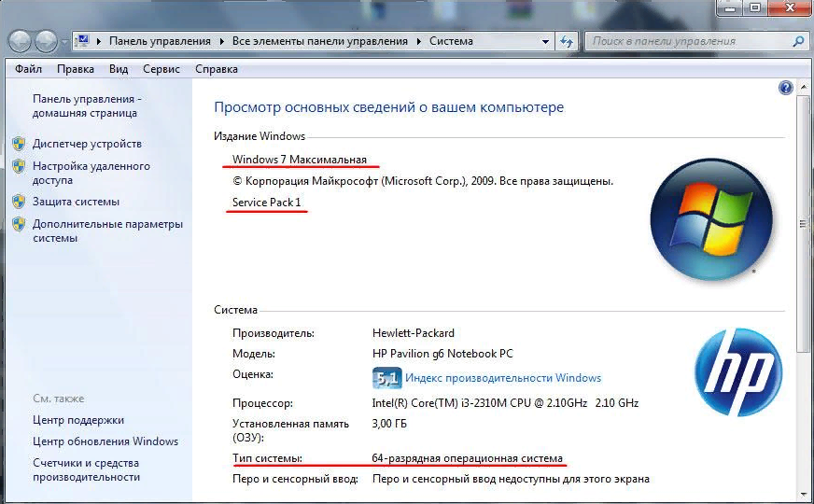Viewport: 814px width, 504px height.
Task: Click the search magnifier icon
Action: click(x=798, y=42)
